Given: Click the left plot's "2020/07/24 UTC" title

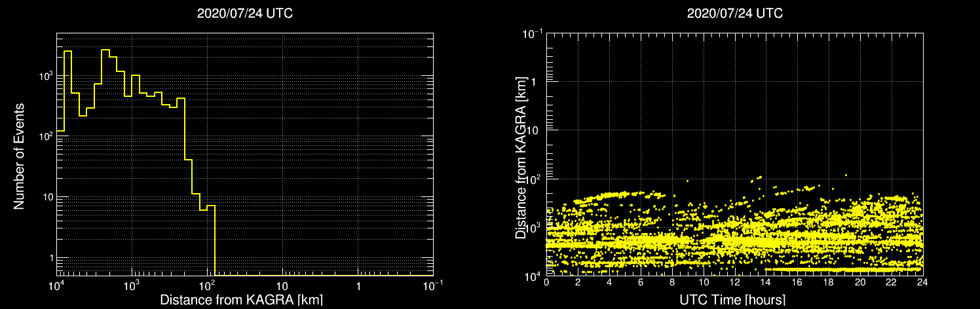Looking at the screenshot, I should 245,13.
